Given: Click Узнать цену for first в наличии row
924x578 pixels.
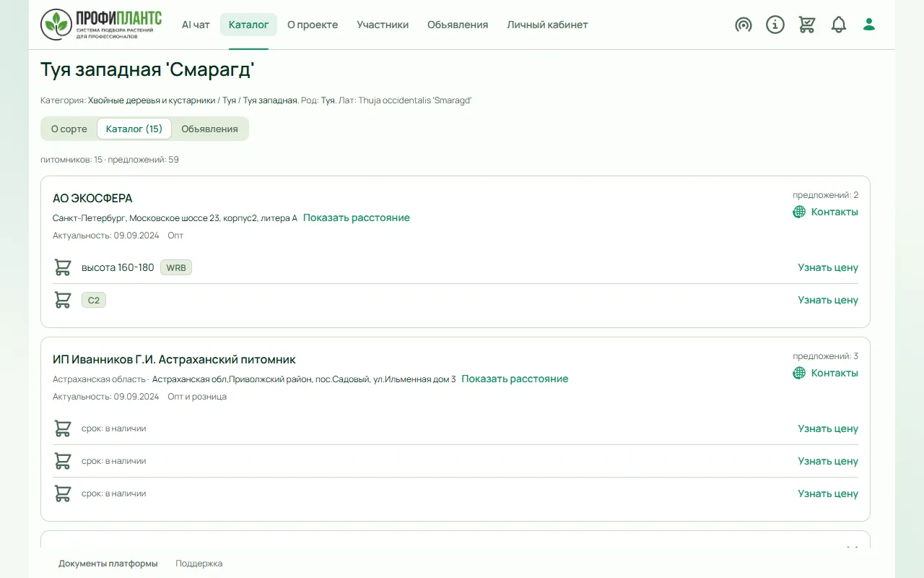Looking at the screenshot, I should click(828, 428).
